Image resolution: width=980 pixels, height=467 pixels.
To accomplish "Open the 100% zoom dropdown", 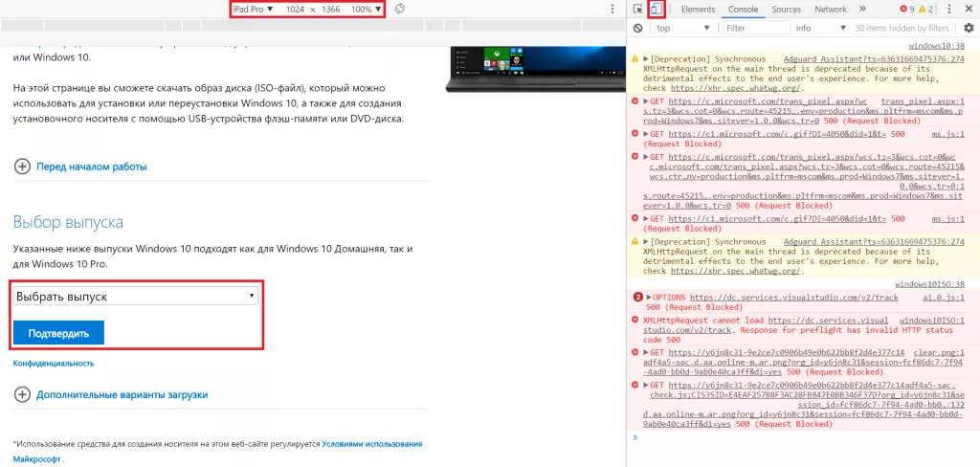I will coord(366,10).
